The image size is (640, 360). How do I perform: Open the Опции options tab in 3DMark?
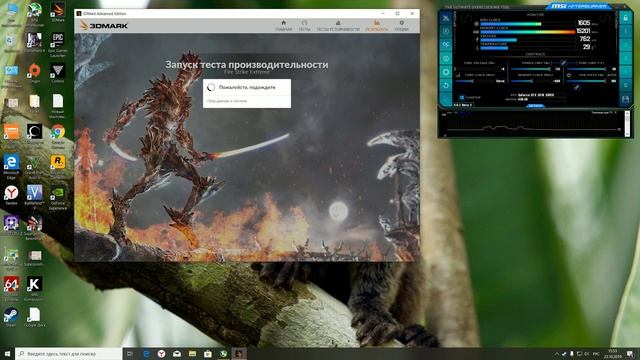point(401,26)
